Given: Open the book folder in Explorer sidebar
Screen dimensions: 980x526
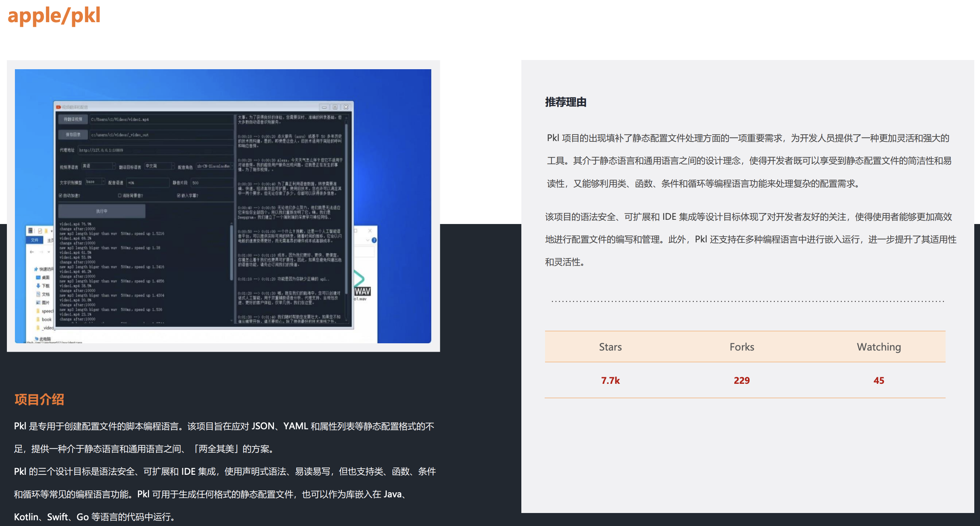Looking at the screenshot, I should click(44, 320).
